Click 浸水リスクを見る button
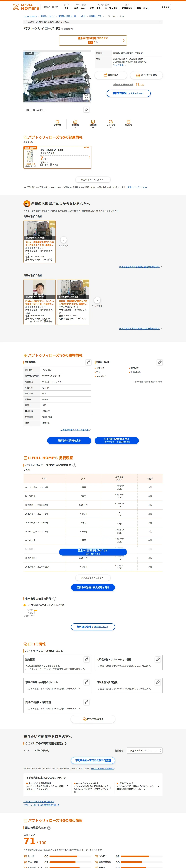Screen dimensions: 186x868 [x=146, y=75]
